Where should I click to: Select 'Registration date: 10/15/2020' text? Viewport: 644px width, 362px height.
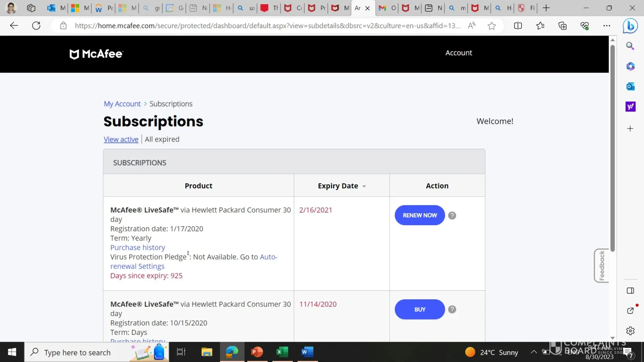point(159,323)
